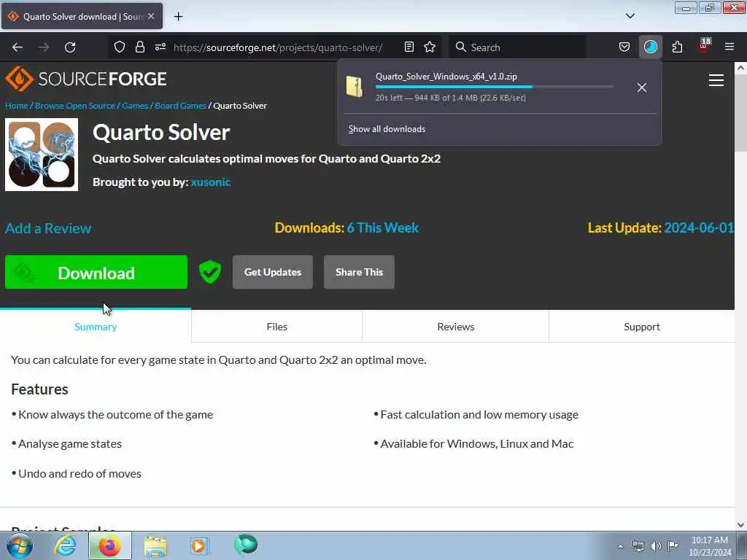Click the green Download button

96,272
